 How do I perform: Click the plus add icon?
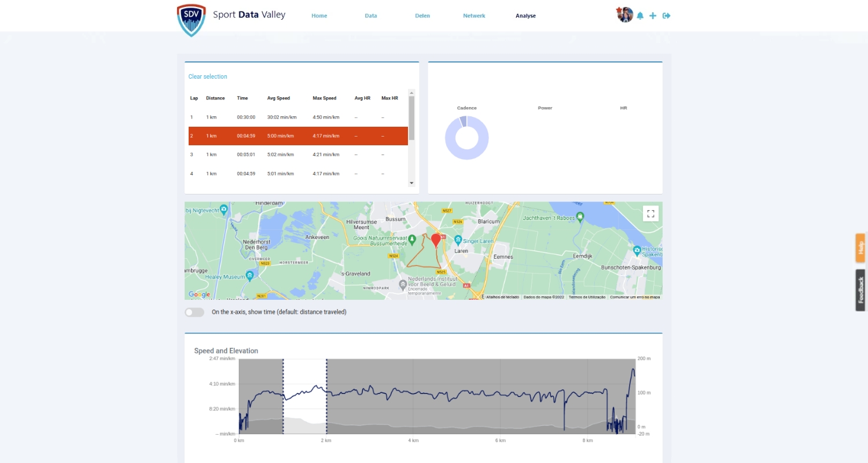653,16
